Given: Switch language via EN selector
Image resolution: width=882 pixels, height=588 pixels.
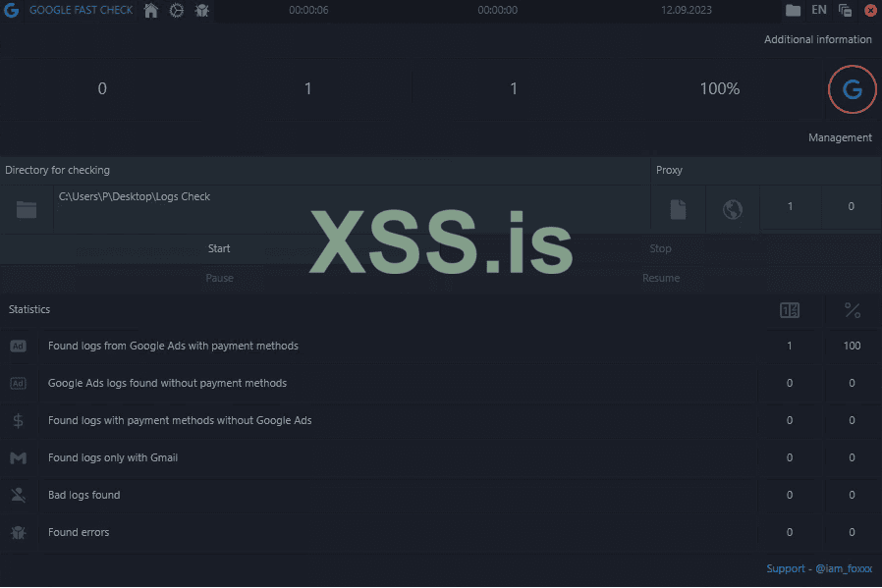Looking at the screenshot, I should 819,10.
